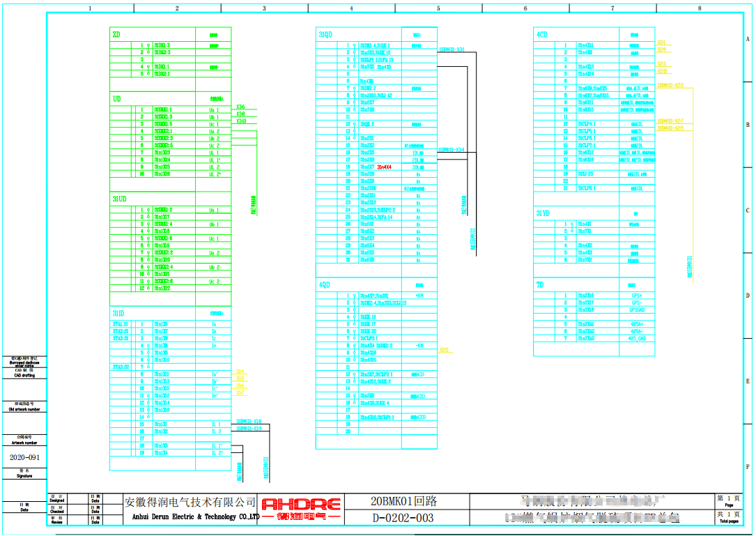756x536 pixels.
Task: Click the 31UD terminal block title
Action: point(120,199)
